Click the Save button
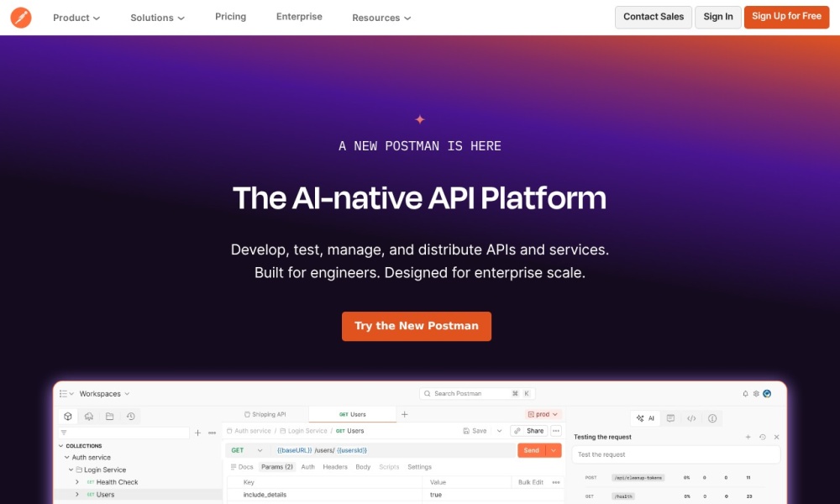840x504 pixels. pyautogui.click(x=475, y=431)
